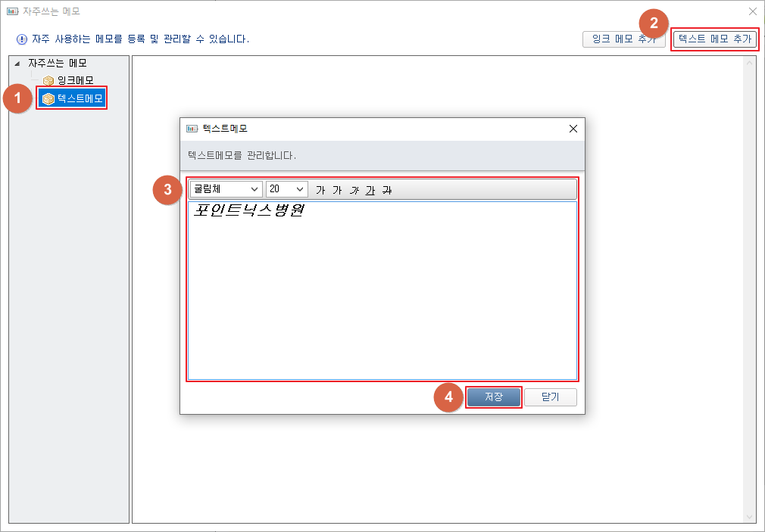This screenshot has height=532, width=765.
Task: Click the scrollbar down arrow in memo list
Action: tap(750, 516)
